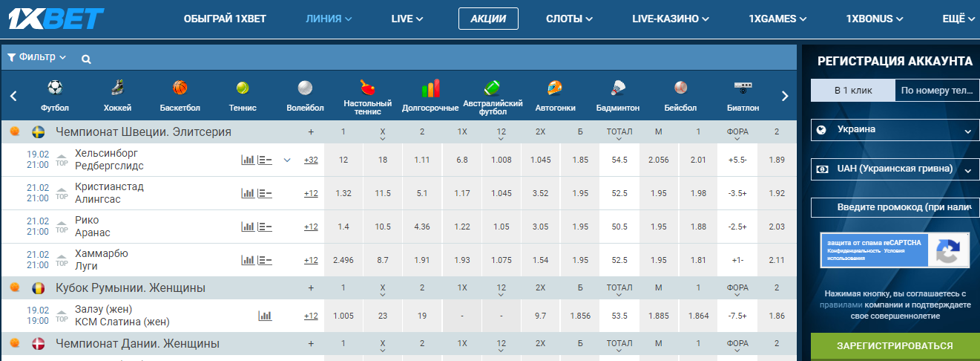Open Чемпионат Швеции. Элитсерия league
Viewport: 980px width, 361px height.
click(x=143, y=132)
